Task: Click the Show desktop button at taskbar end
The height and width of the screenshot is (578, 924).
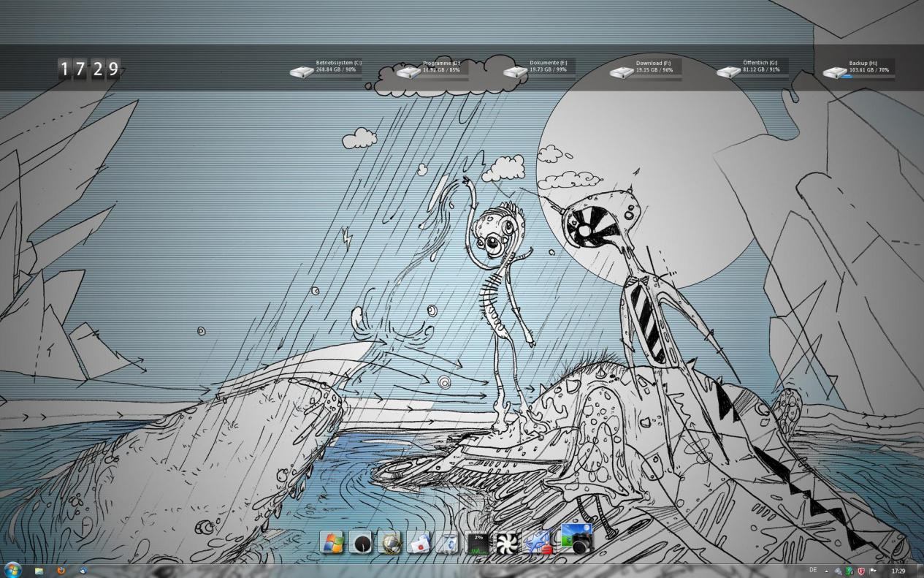Action: tap(920, 571)
